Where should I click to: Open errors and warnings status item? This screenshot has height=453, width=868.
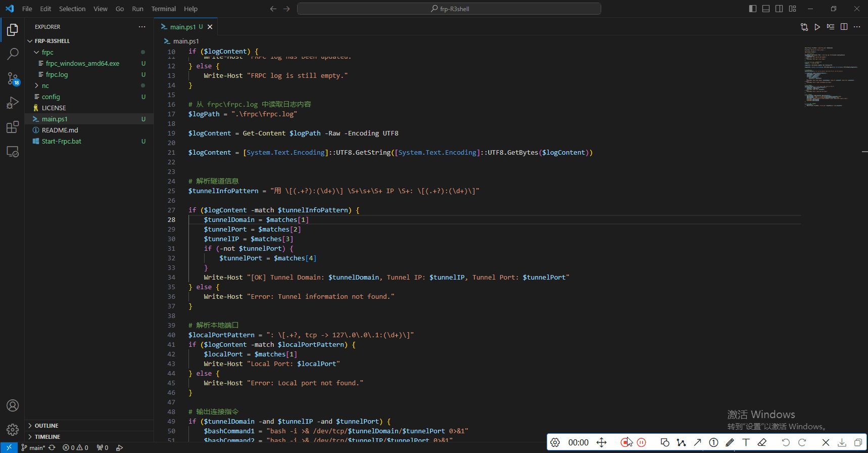[x=75, y=447]
